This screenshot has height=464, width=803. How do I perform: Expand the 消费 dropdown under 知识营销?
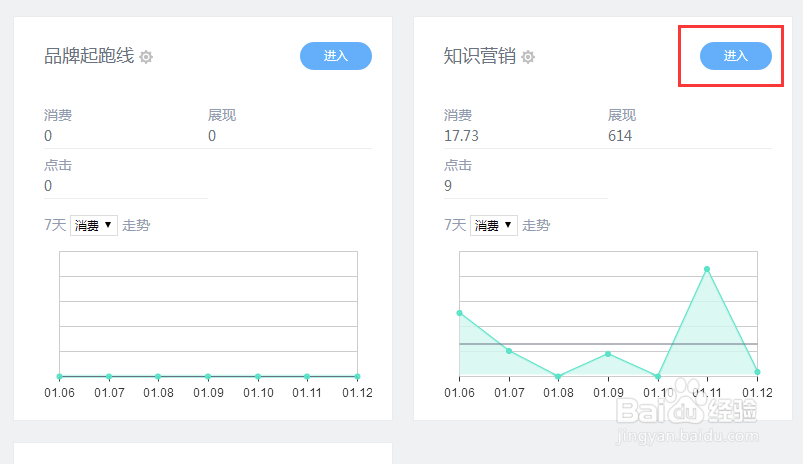[x=494, y=226]
